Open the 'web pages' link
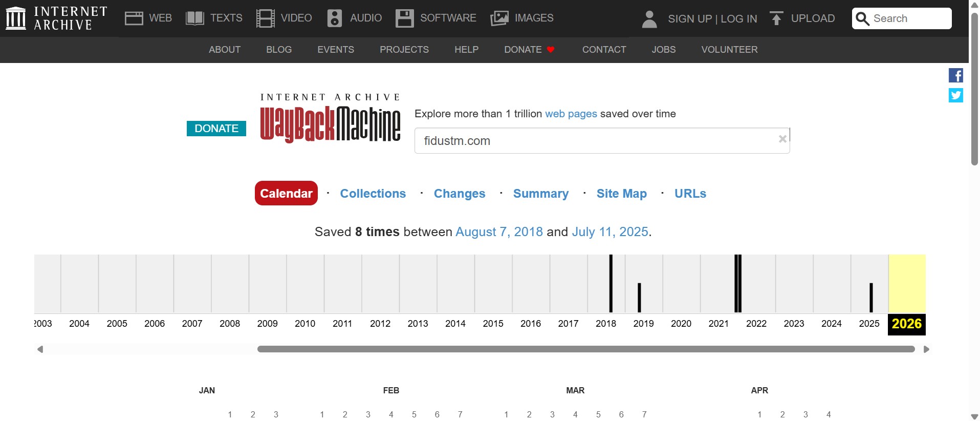This screenshot has width=980, height=421. (x=571, y=114)
